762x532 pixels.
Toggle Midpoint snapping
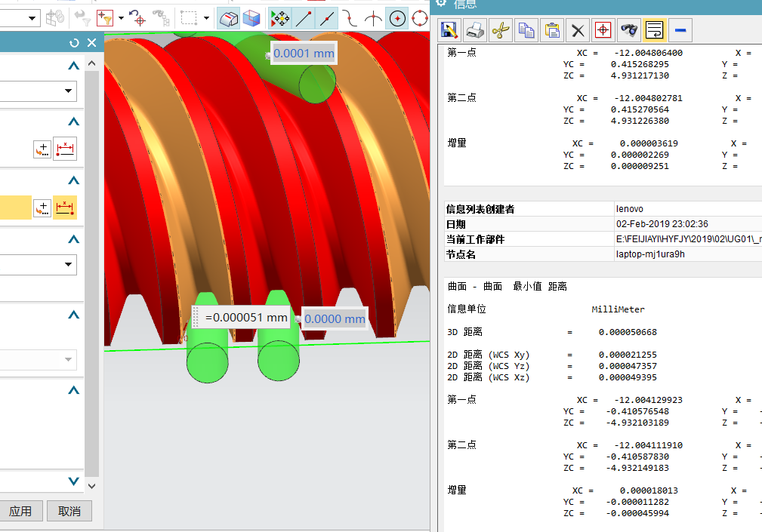point(326,18)
